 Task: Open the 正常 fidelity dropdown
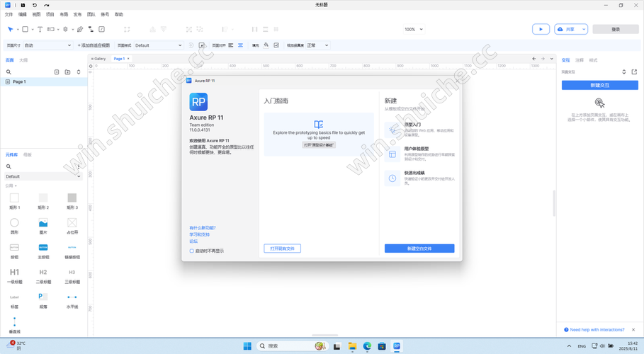point(317,45)
